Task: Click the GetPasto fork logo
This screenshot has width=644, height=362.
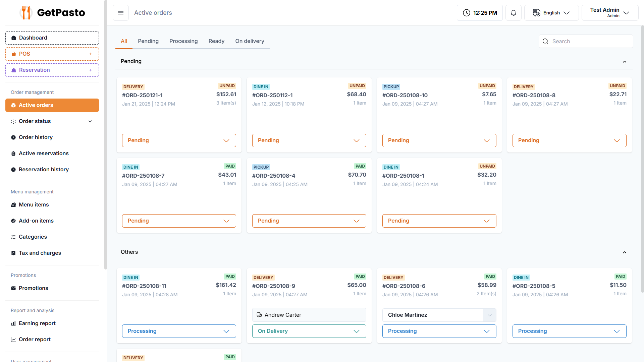Action: pos(26,13)
